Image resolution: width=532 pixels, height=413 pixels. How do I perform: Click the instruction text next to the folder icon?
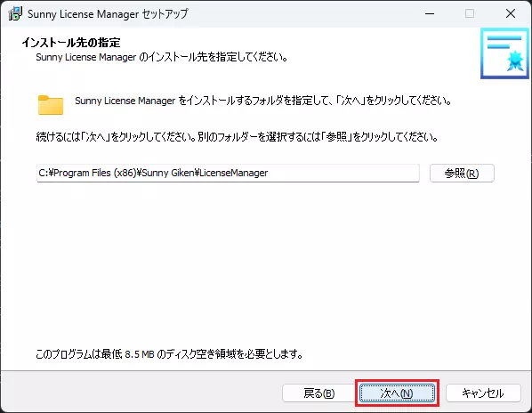coord(263,101)
